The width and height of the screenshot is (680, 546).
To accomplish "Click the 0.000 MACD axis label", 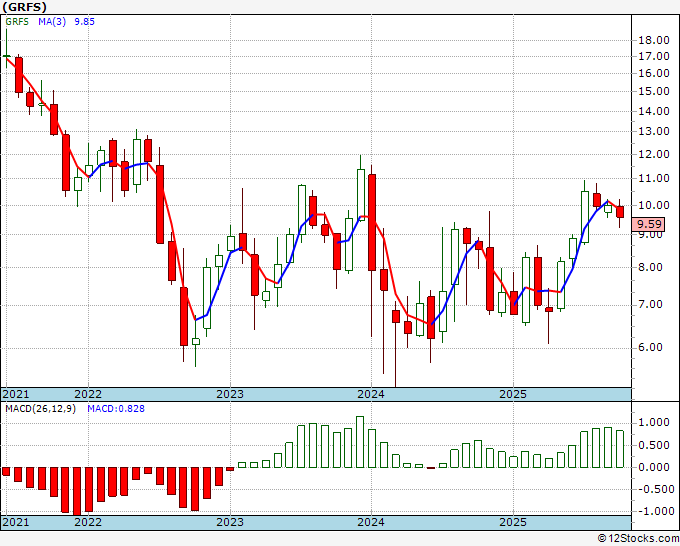I will pos(654,467).
